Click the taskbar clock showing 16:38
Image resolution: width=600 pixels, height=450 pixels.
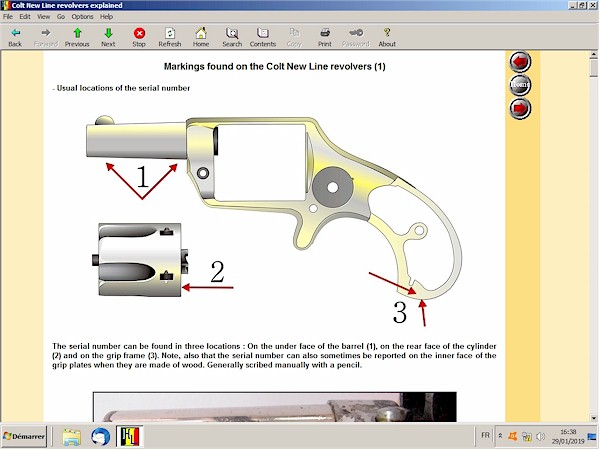(x=568, y=436)
